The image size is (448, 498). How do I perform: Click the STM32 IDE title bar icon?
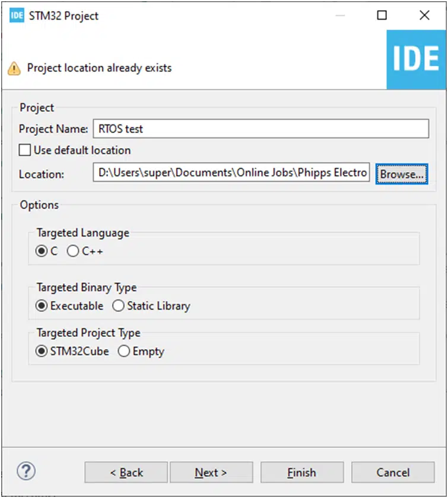17,15
